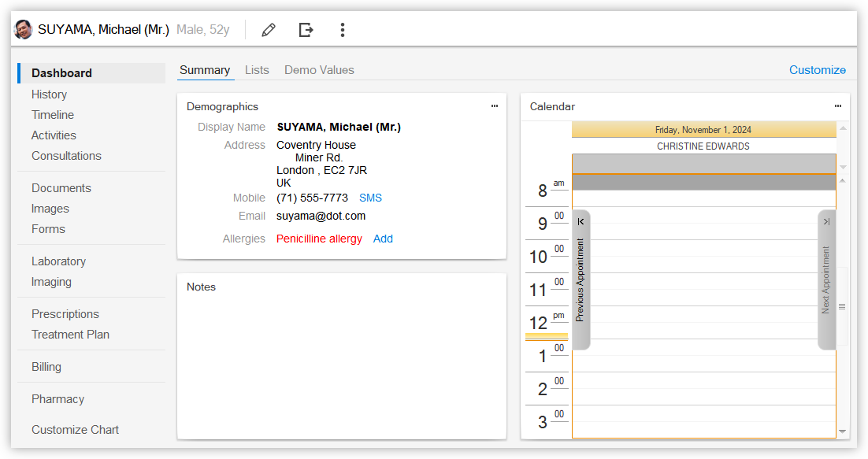Viewport: 868px width, 459px height.
Task: Select the Summary tab
Action: pyautogui.click(x=205, y=69)
